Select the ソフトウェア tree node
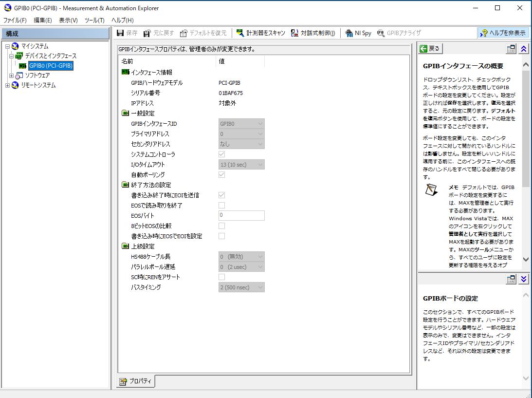Screen dimensions: 532x398 pos(37,76)
